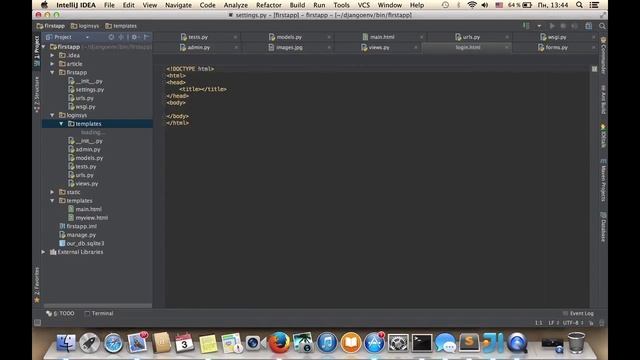The height and width of the screenshot is (360, 640).
Task: Select firstapp.iml file
Action: 78,226
